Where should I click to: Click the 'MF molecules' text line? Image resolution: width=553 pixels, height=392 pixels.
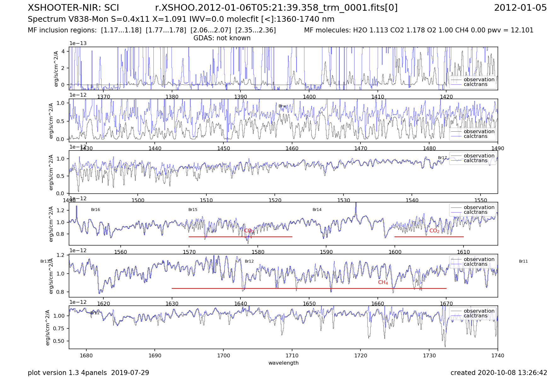click(418, 30)
